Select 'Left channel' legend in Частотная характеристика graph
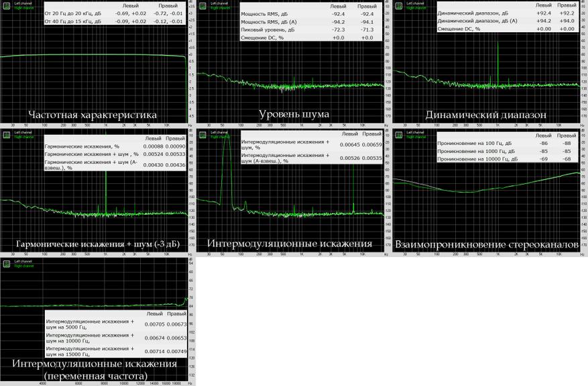The image size is (588, 386). pos(23,3)
